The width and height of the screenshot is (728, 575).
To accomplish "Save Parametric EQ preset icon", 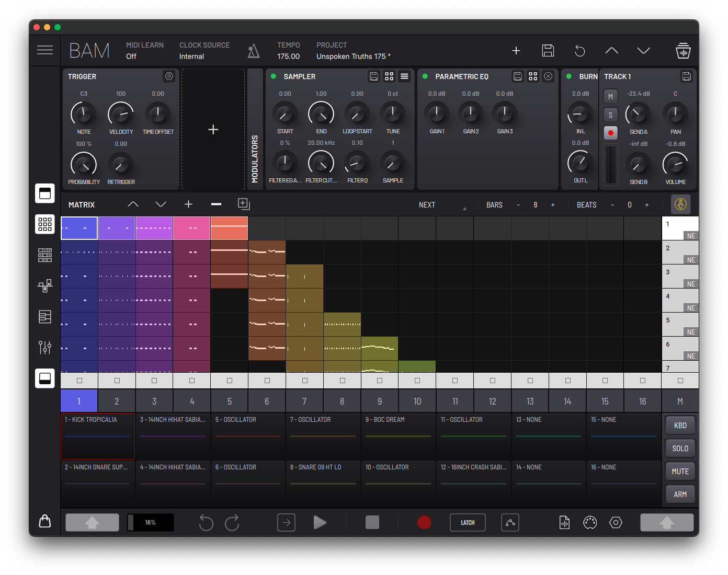I will [x=518, y=76].
